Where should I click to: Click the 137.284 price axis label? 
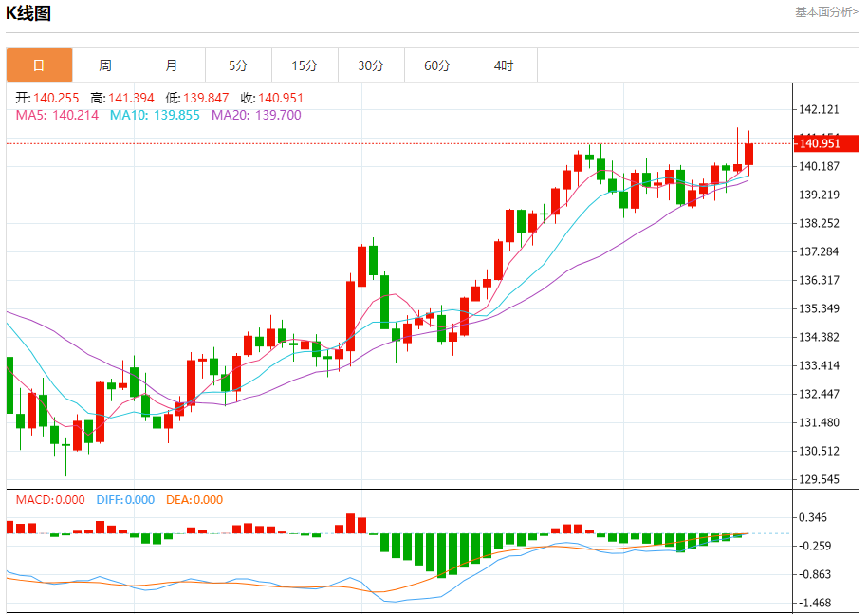tap(819, 251)
